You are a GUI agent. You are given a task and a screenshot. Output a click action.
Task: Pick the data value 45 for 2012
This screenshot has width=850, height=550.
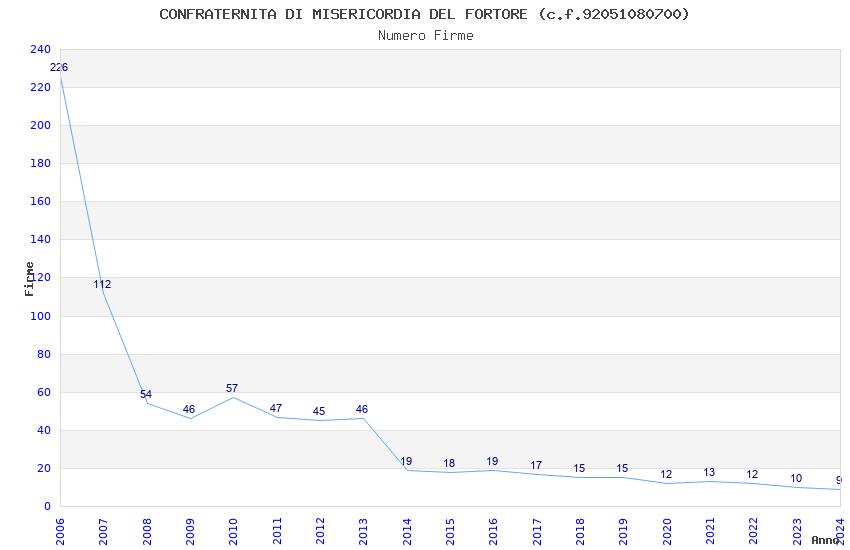coord(319,411)
